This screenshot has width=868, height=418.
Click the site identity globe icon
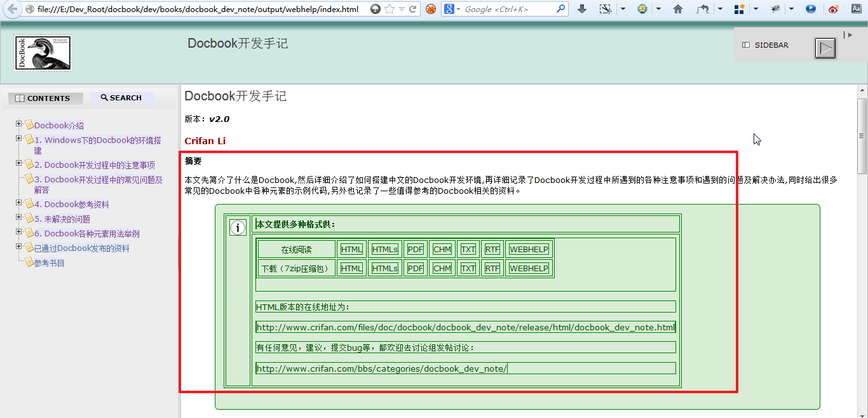[29, 9]
